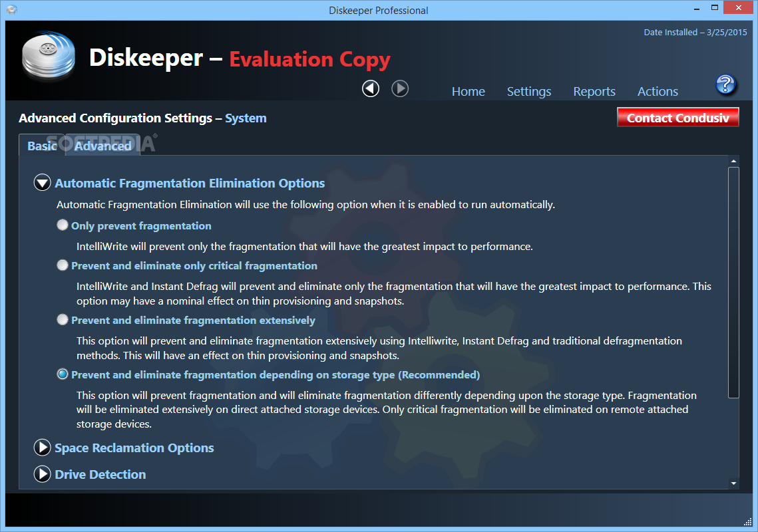Image resolution: width=758 pixels, height=532 pixels.
Task: Collapse Automatic Fragmentation Elimination Options section
Action: pyautogui.click(x=43, y=183)
